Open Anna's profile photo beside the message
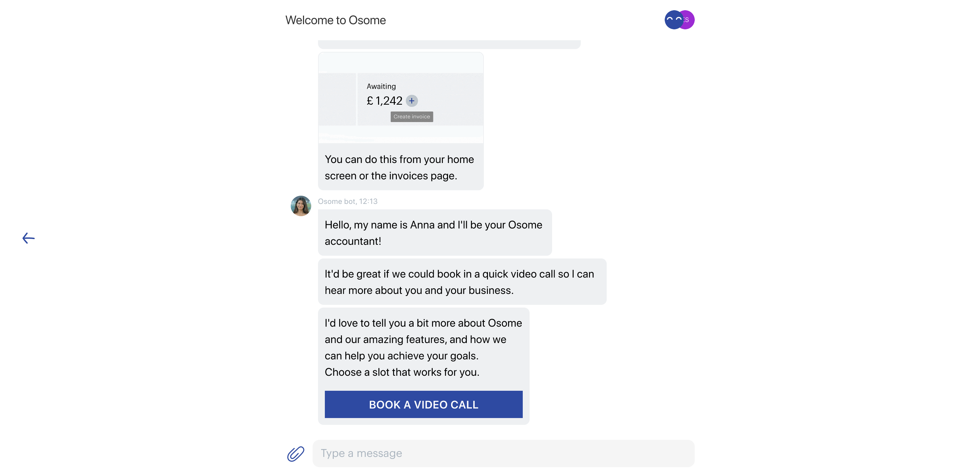This screenshot has width=980, height=476. pyautogui.click(x=301, y=206)
